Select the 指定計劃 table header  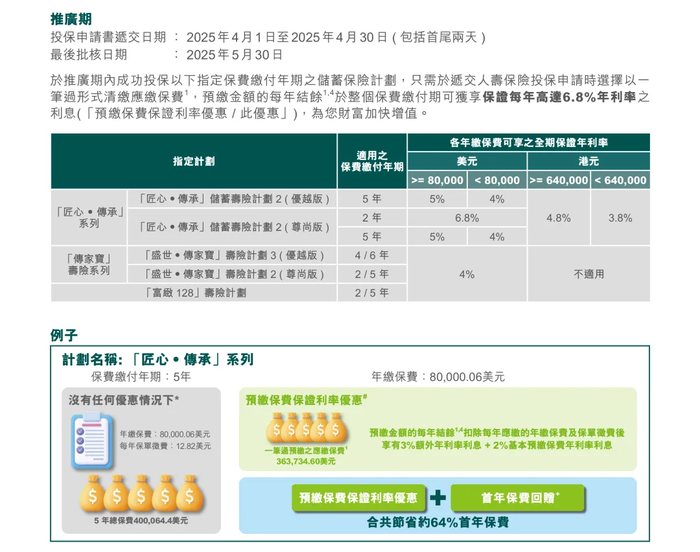(x=194, y=161)
